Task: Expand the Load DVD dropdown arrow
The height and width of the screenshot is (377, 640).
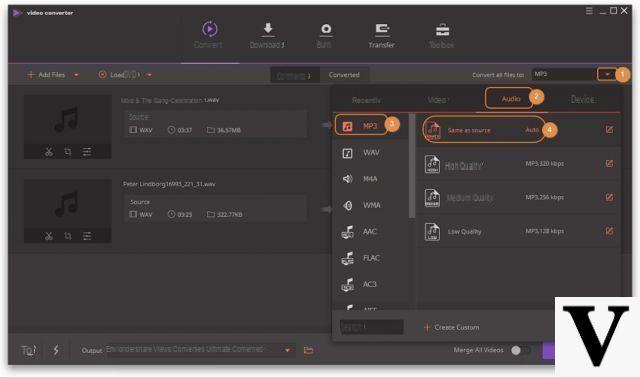Action: [x=149, y=75]
